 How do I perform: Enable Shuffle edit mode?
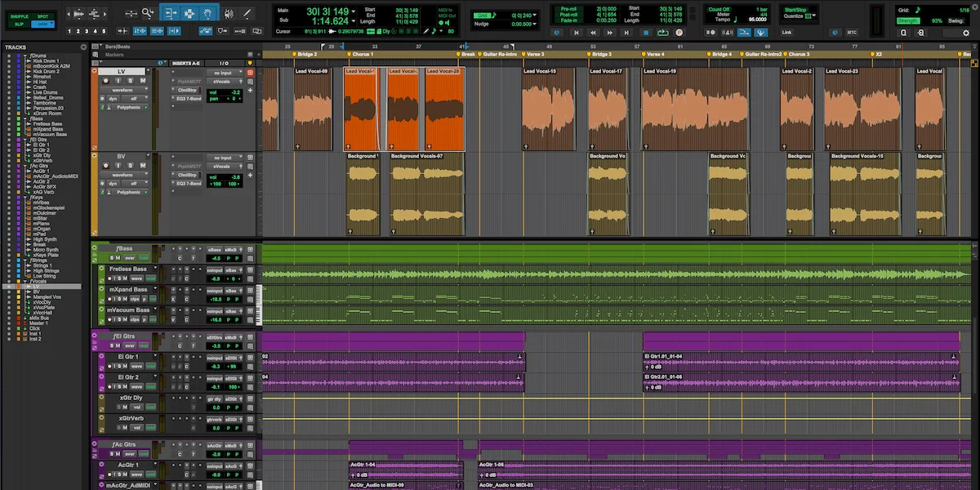pos(19,16)
